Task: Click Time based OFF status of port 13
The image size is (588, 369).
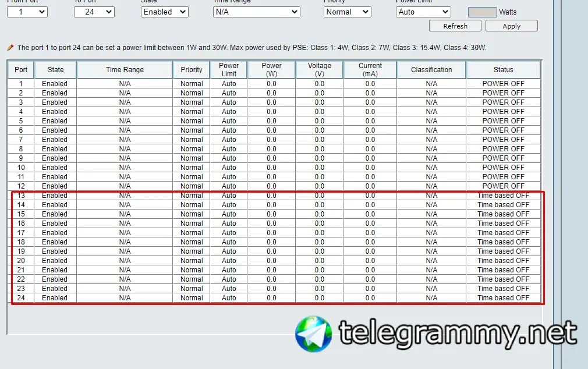Action: pos(503,196)
